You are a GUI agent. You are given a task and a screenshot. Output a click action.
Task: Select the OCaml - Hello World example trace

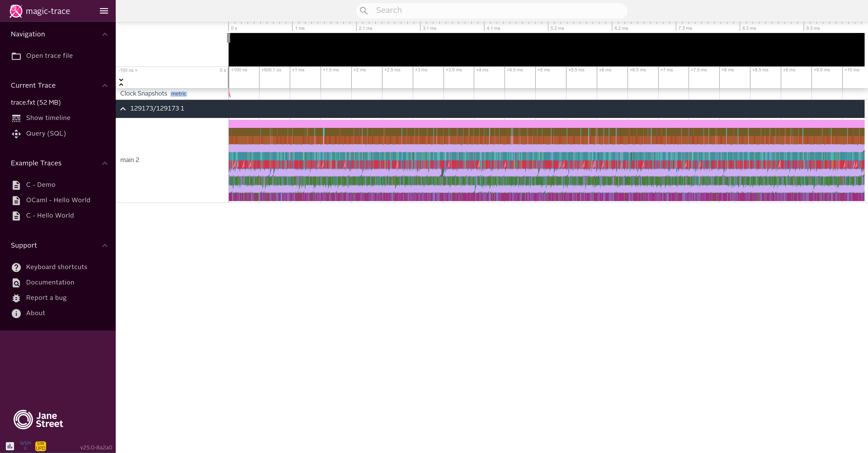(x=58, y=200)
